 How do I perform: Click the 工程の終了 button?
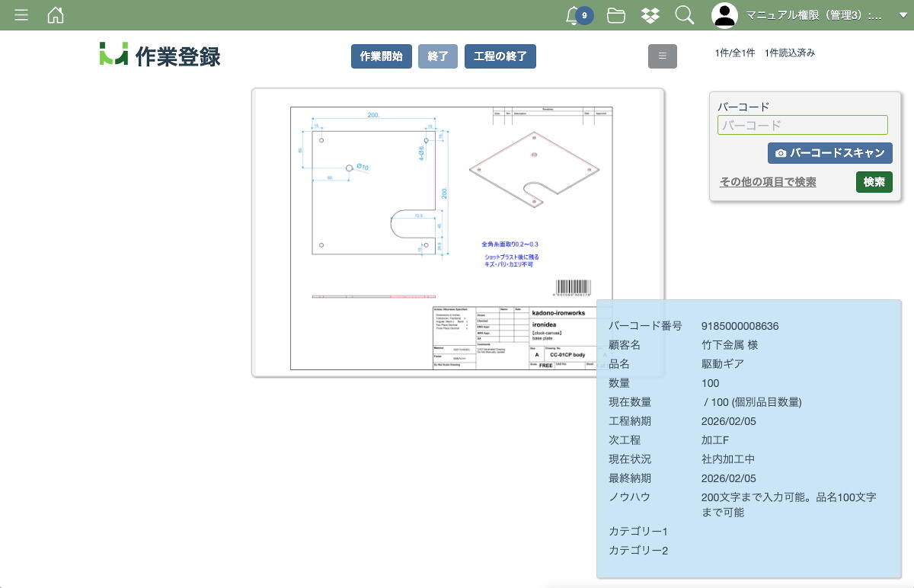(500, 56)
